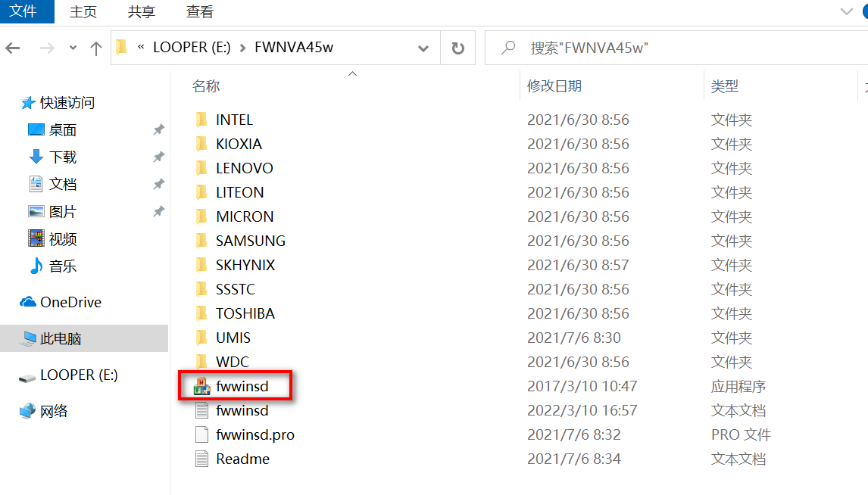Click the 2021/6/30 8:57 date of SKHYNIX

tap(578, 265)
